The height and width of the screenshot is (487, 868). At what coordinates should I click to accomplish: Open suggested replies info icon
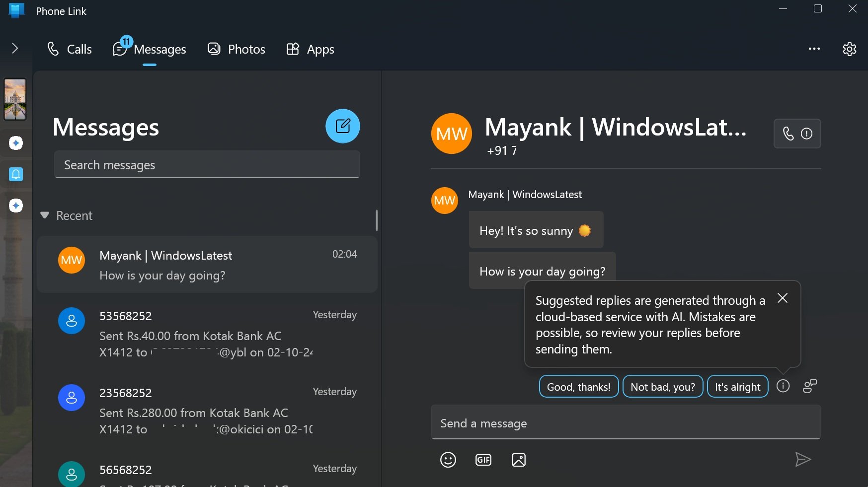783,386
